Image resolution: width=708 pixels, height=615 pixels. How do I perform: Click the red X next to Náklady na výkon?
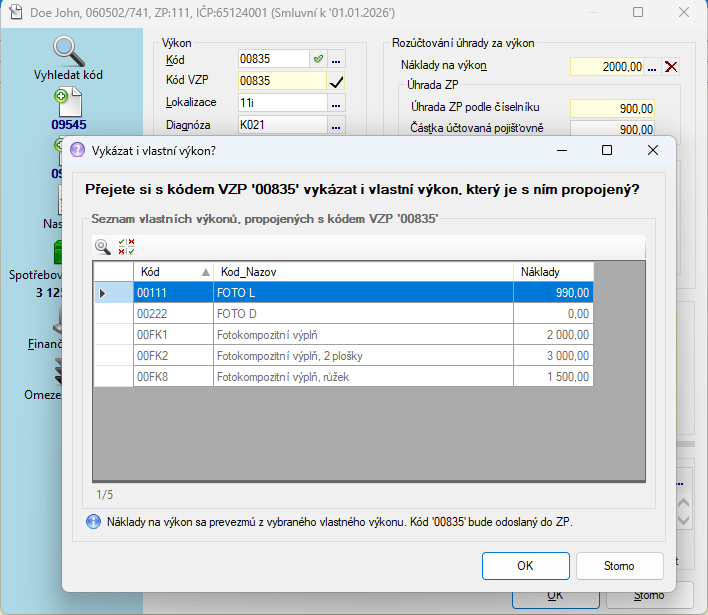(x=671, y=67)
